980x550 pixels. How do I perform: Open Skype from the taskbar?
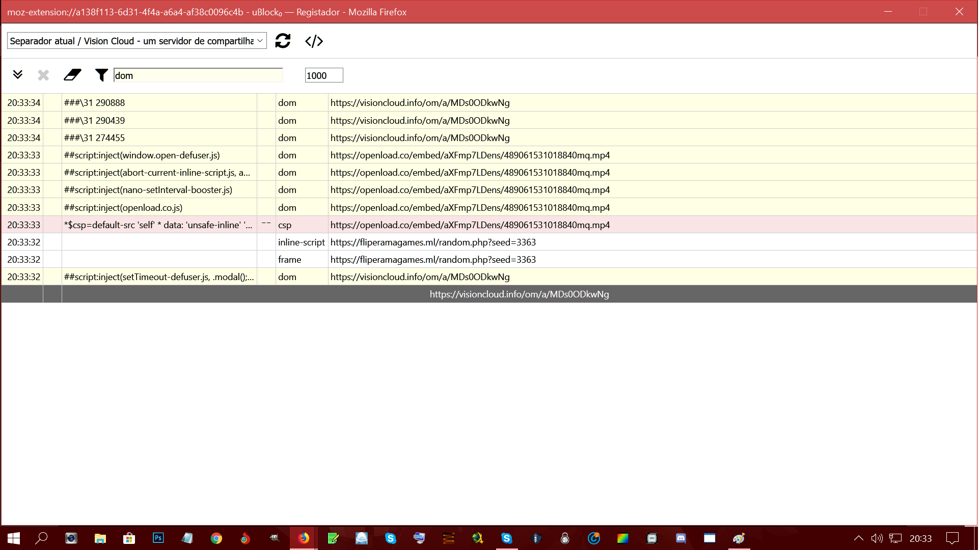[391, 538]
